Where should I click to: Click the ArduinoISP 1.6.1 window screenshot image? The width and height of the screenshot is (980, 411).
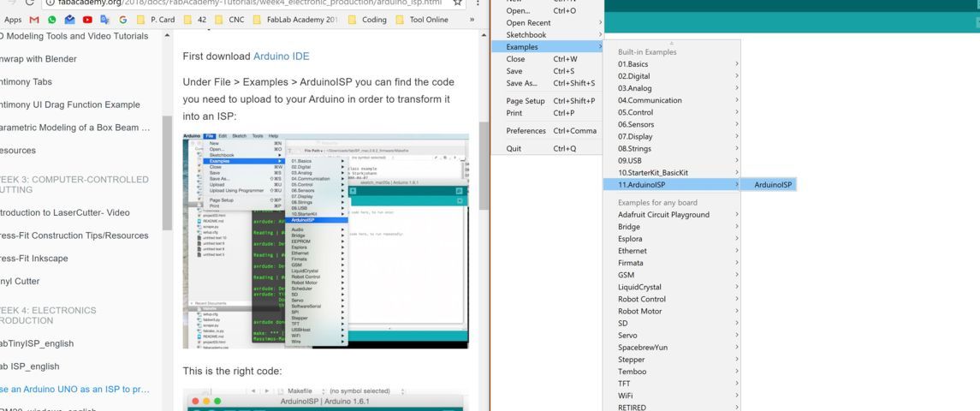coord(325,398)
